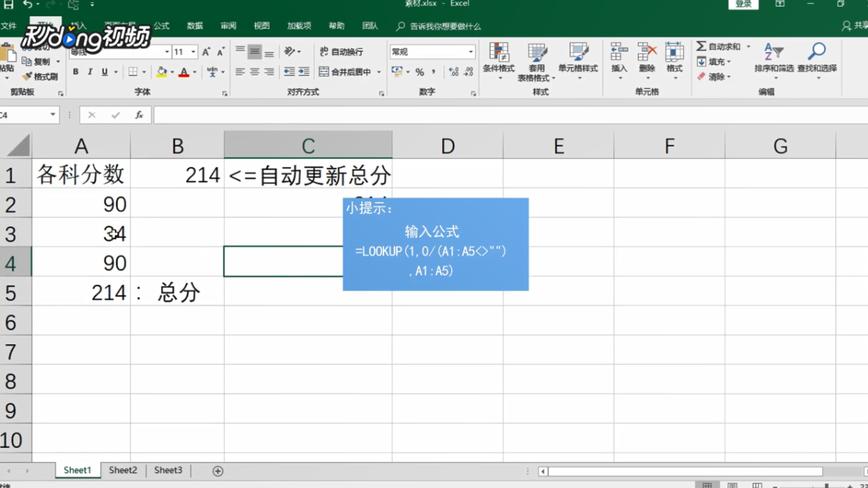868x488 pixels.
Task: Click the Italic formatting icon
Action: pyautogui.click(x=90, y=72)
